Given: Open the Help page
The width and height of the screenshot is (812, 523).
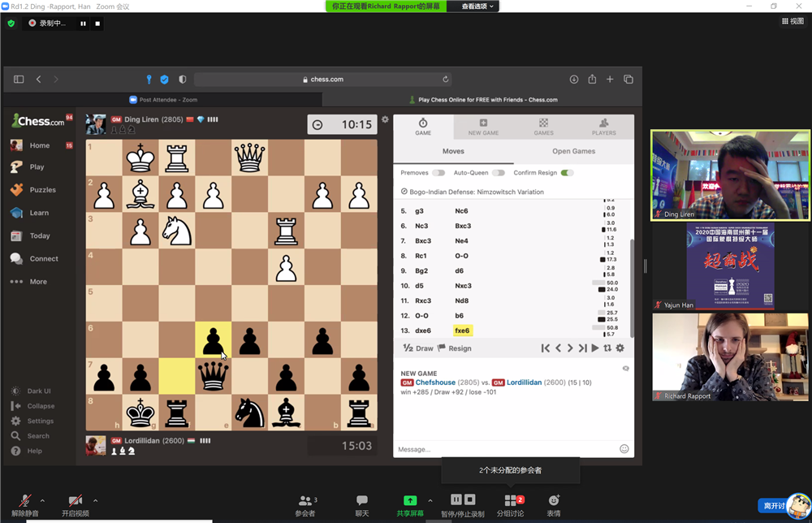Looking at the screenshot, I should 34,451.
